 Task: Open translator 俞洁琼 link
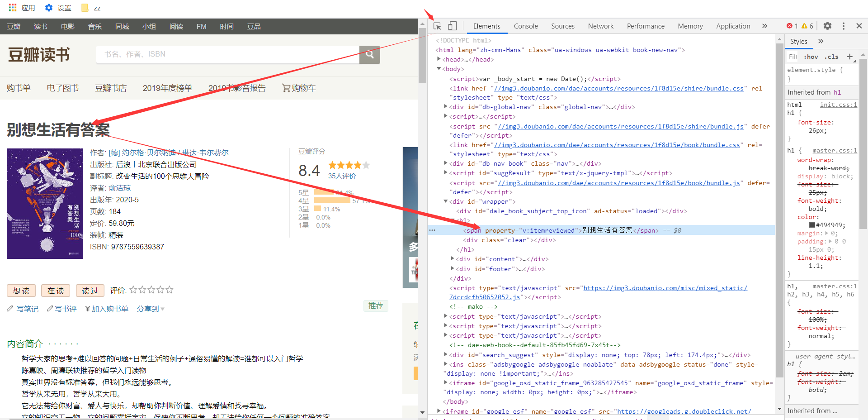pos(120,188)
